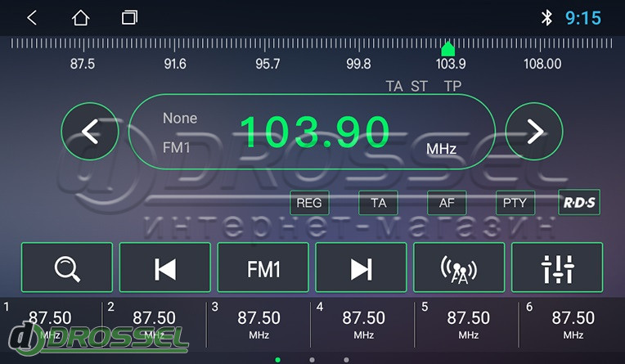Screen dimensions: 625x364
Task: Open the antenna auto-scan button
Action: pos(458,267)
